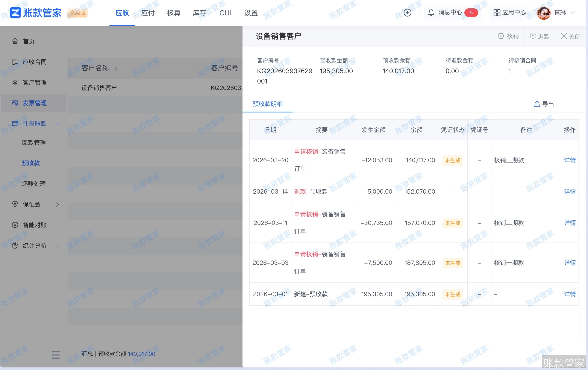Click the plus circle add icon

(407, 13)
